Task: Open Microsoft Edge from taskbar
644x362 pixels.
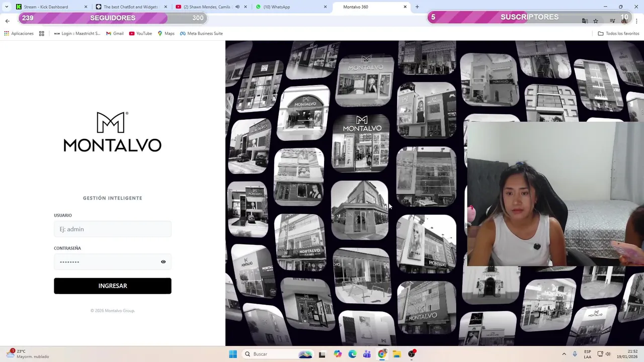Action: coord(352,354)
